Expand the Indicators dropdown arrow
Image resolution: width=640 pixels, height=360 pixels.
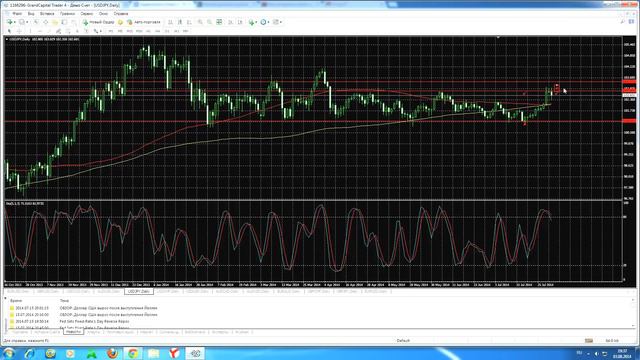point(256,22)
